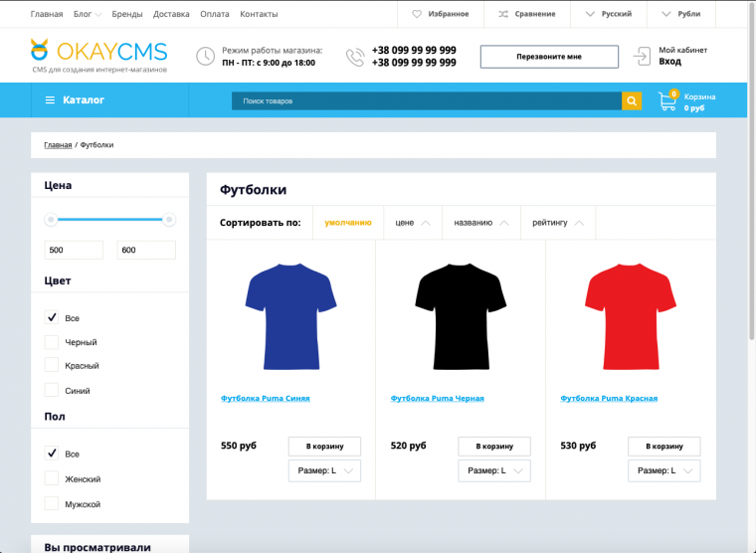This screenshot has width=756, height=553.
Task: Open the Доставка menu item
Action: click(171, 14)
